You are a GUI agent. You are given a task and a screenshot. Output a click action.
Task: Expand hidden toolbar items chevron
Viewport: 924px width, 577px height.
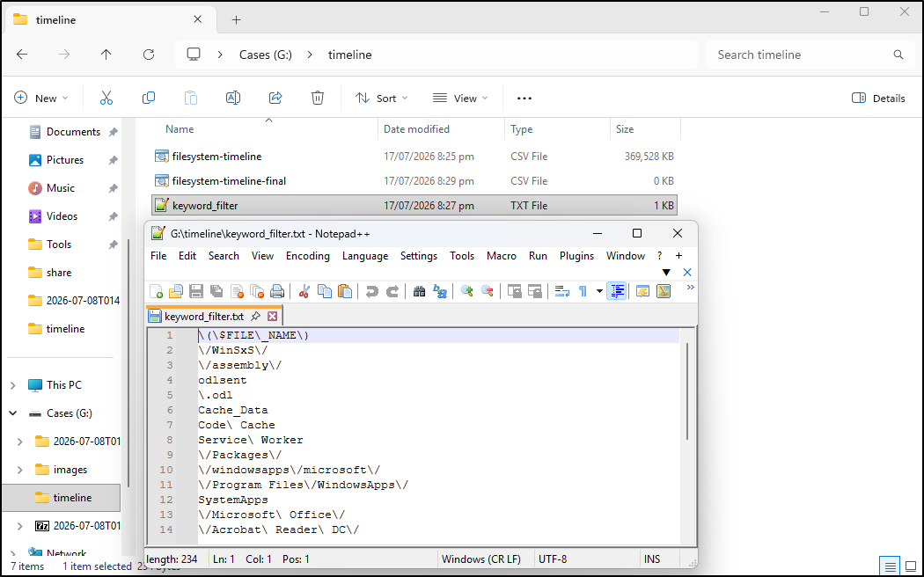[690, 288]
